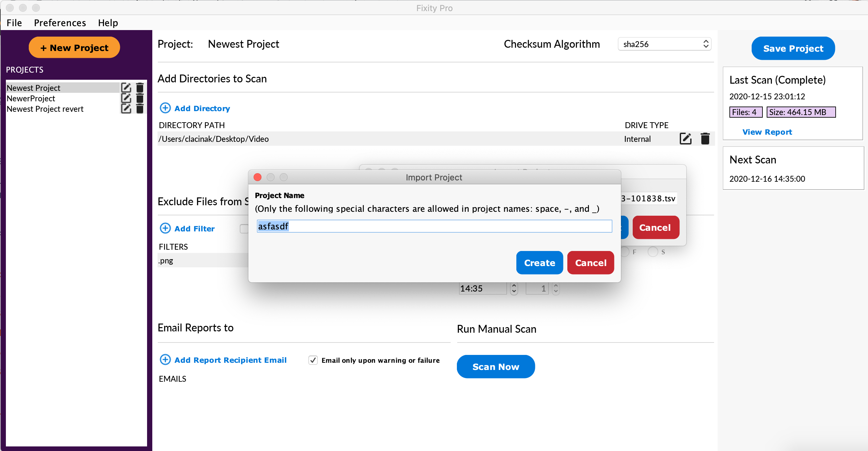Click Cancel in front Import Project dialog
The height and width of the screenshot is (451, 868).
click(x=590, y=262)
